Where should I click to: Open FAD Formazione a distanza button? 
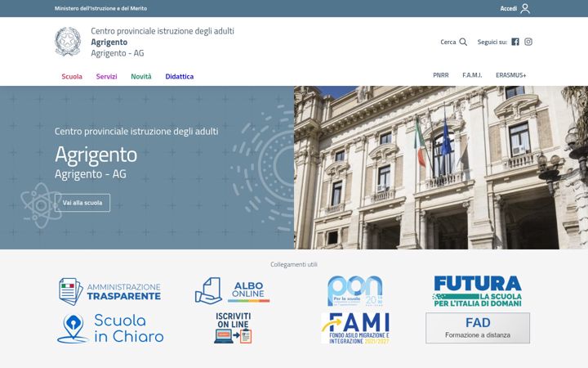click(x=478, y=328)
